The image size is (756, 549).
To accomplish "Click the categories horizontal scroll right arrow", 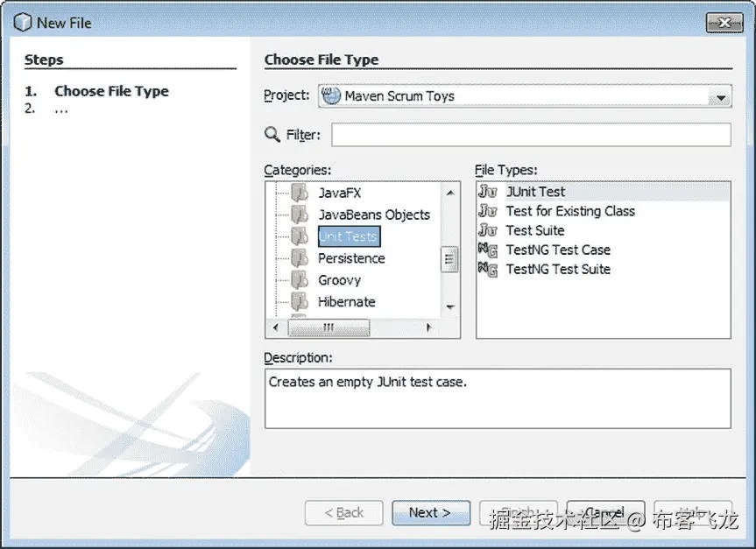I will (x=428, y=327).
